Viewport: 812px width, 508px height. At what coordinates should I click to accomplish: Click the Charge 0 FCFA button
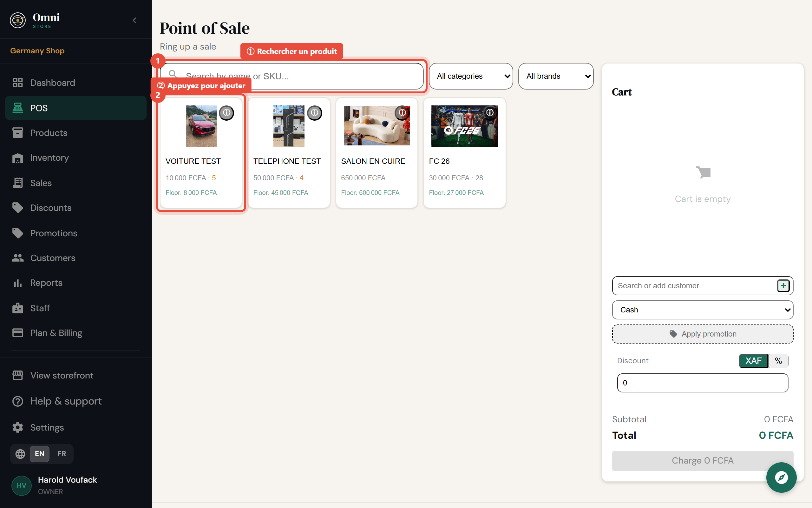[703, 461]
